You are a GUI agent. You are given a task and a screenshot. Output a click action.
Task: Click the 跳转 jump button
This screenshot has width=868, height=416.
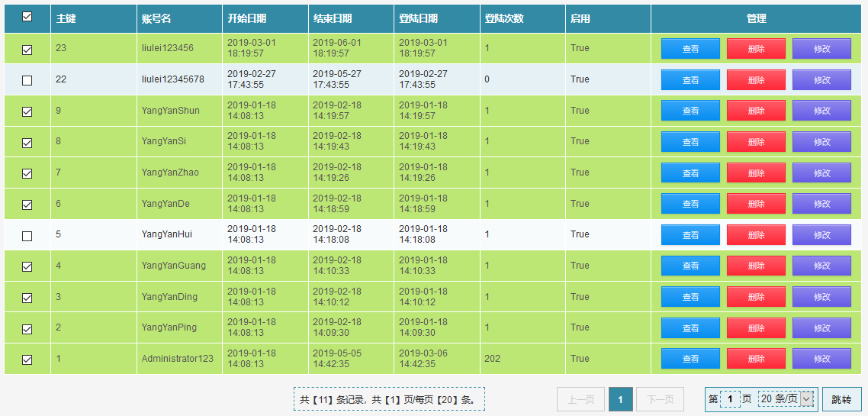[841, 399]
